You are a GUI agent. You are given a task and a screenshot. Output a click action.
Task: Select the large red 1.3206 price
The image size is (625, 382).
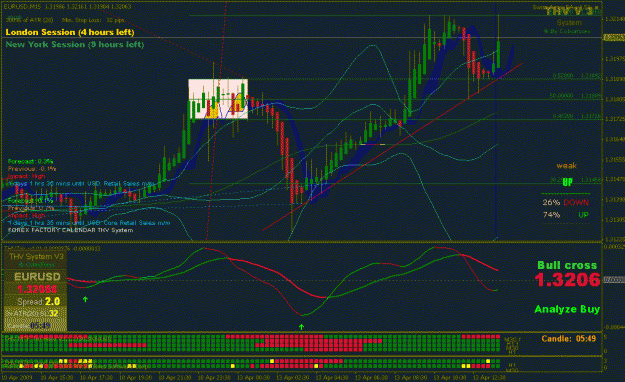(x=567, y=280)
